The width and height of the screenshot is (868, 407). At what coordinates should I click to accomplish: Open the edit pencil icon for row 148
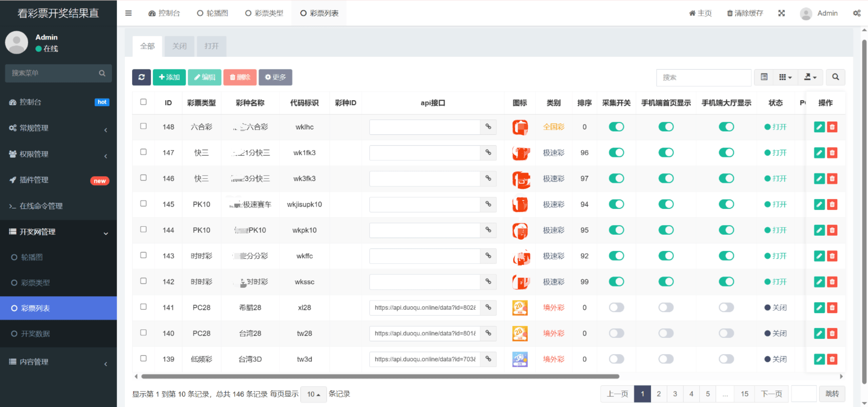(820, 127)
